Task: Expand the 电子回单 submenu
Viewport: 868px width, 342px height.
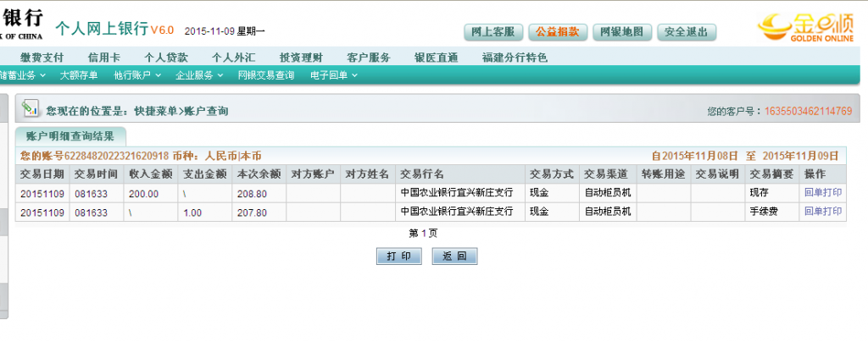Action: [x=333, y=75]
